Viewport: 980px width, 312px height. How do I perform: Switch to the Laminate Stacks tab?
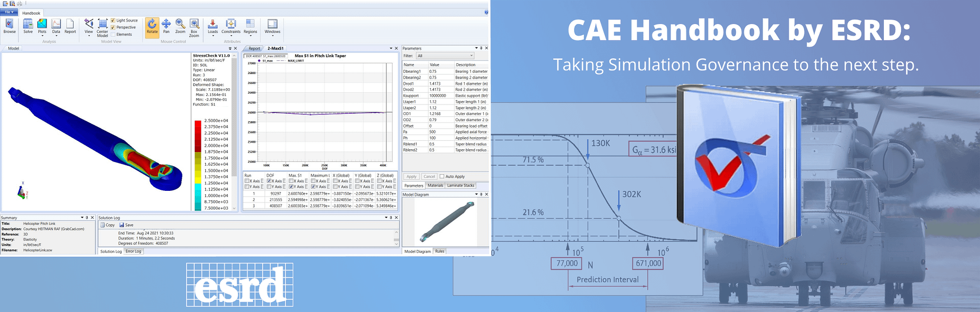460,185
